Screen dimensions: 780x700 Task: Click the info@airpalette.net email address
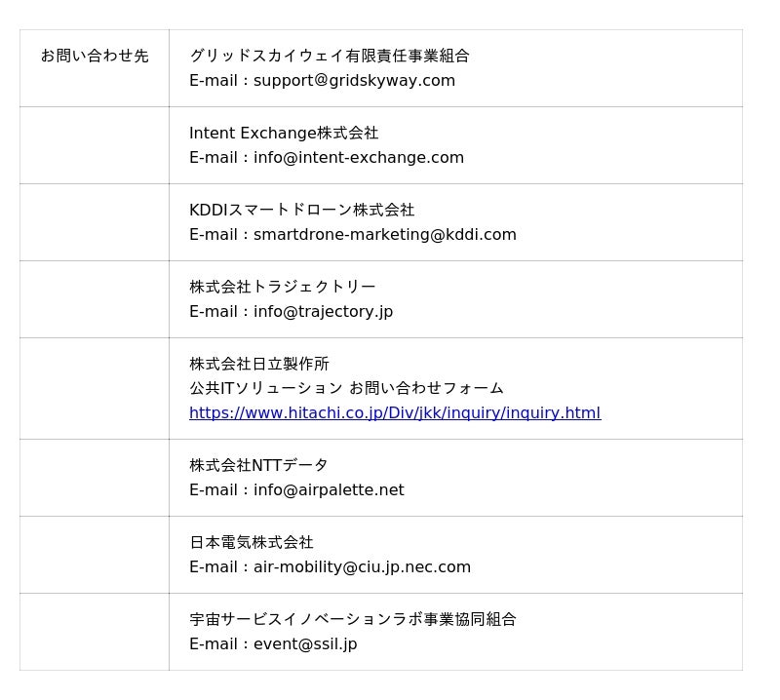[x=329, y=490]
